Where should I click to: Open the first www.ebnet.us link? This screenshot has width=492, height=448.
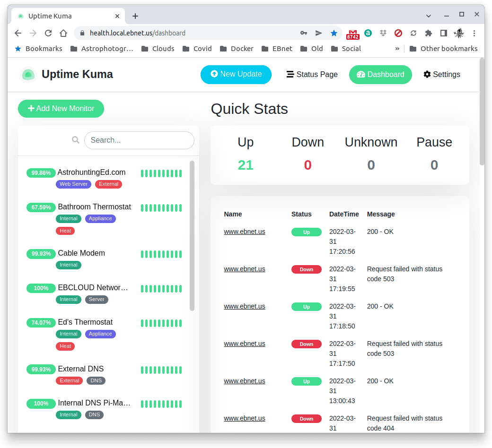(x=245, y=232)
